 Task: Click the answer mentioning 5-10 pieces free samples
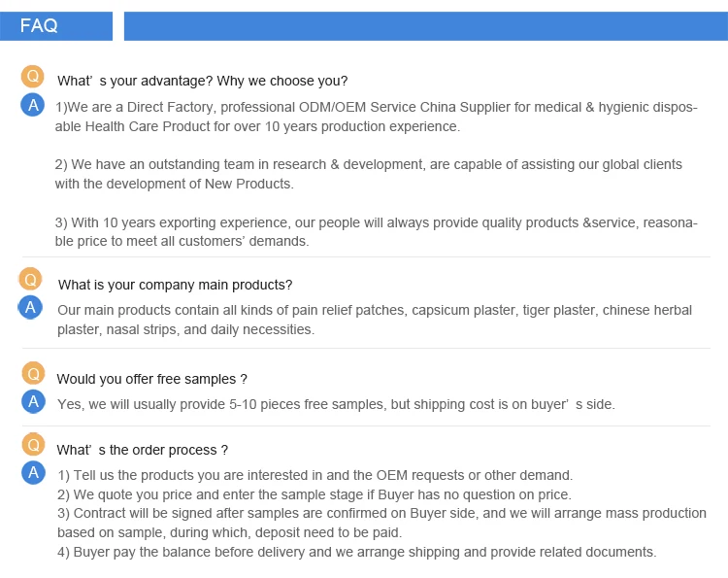pos(336,404)
